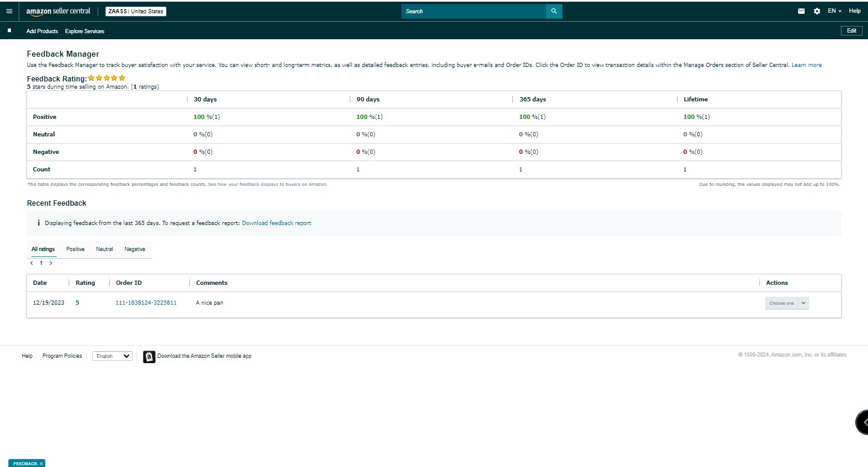This screenshot has height=467, width=868.
Task: Click the 30 days column header
Action: pyautogui.click(x=206, y=99)
